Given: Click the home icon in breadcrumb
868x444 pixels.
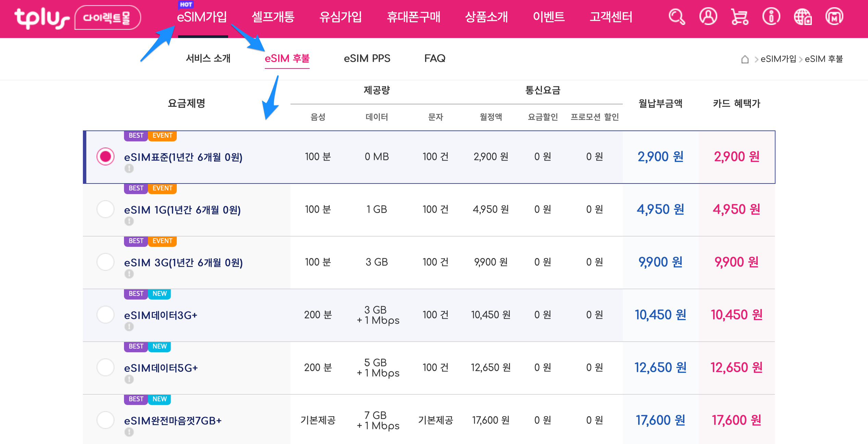Looking at the screenshot, I should click(x=745, y=59).
